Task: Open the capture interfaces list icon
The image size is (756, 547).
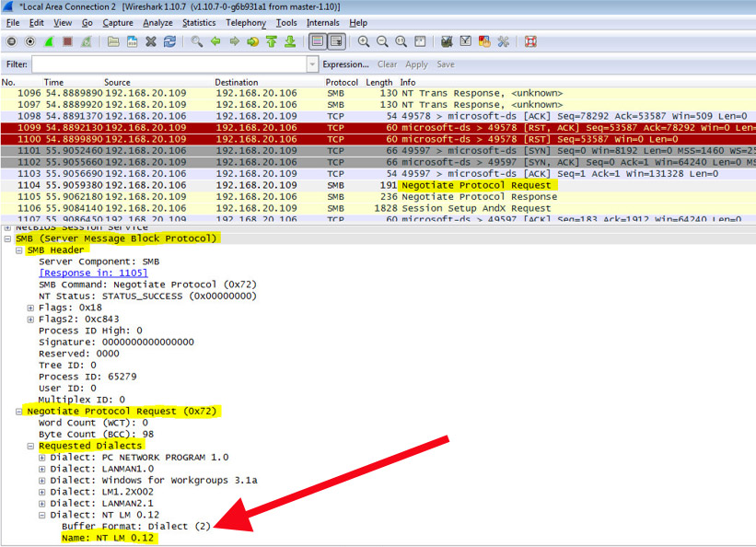Action: click(x=12, y=42)
